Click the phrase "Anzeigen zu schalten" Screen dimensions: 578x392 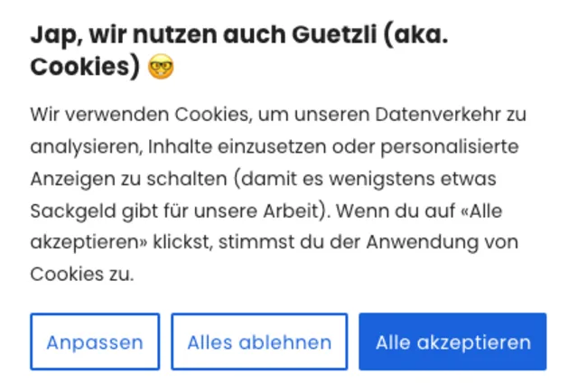point(129,179)
